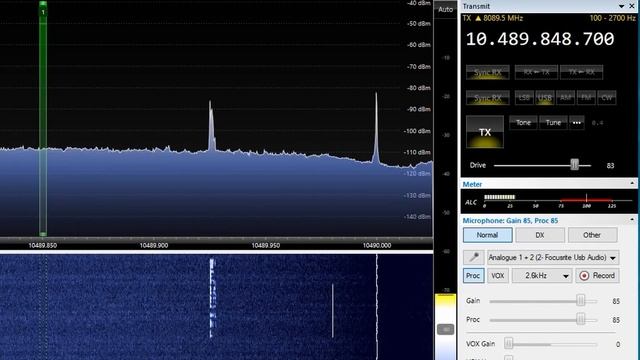Click the TX ← RX button

click(581, 72)
